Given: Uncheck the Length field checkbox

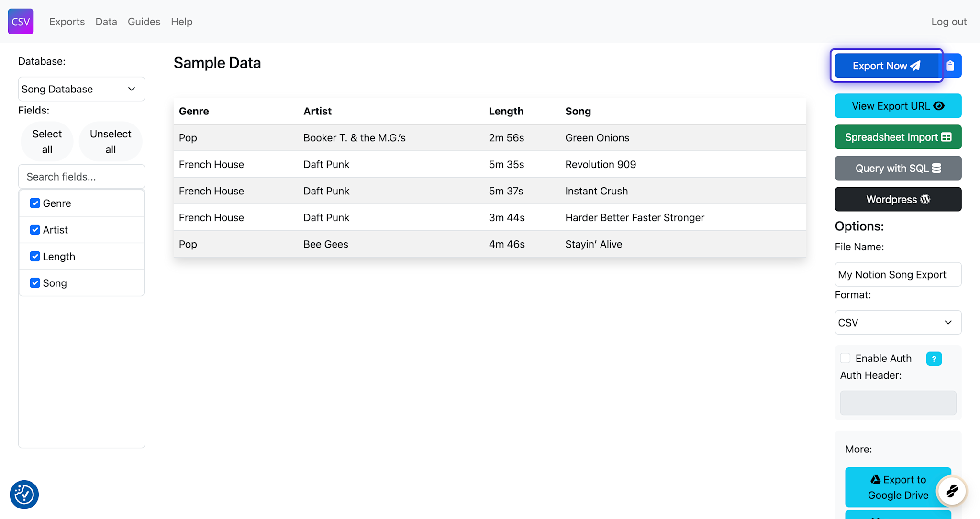Looking at the screenshot, I should [35, 256].
